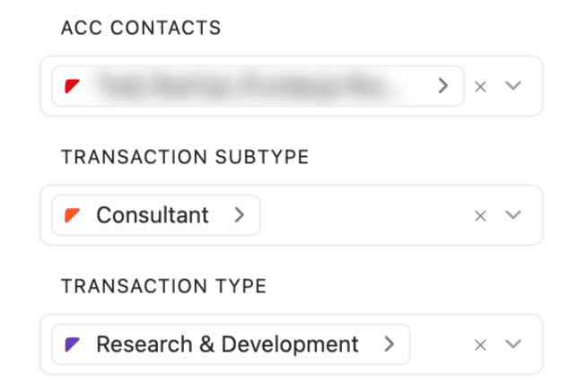Image resolution: width=579 pixels, height=392 pixels.
Task: Expand the Transaction Subtype dropdown chevron
Action: [x=513, y=215]
